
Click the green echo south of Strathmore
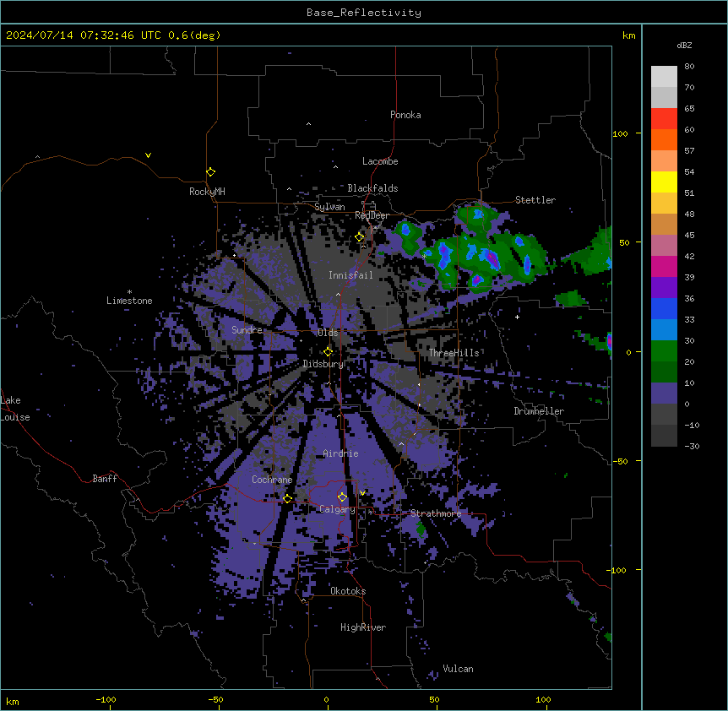tap(421, 528)
